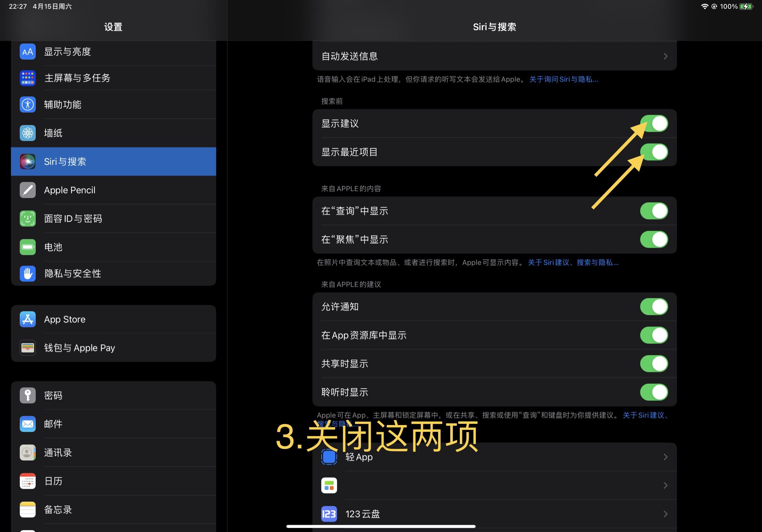Screen dimensions: 762x532
Task: Tap the rotation lock status icon
Action: [x=714, y=6]
